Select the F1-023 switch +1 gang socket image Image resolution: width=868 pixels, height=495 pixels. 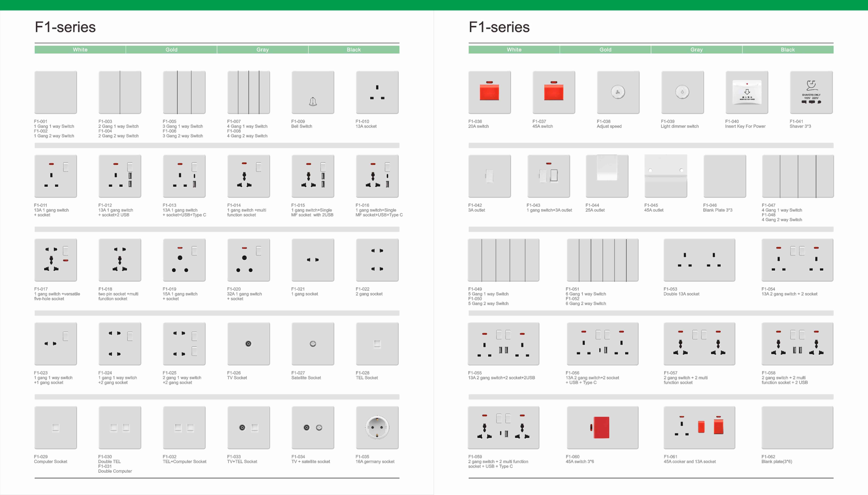55,344
